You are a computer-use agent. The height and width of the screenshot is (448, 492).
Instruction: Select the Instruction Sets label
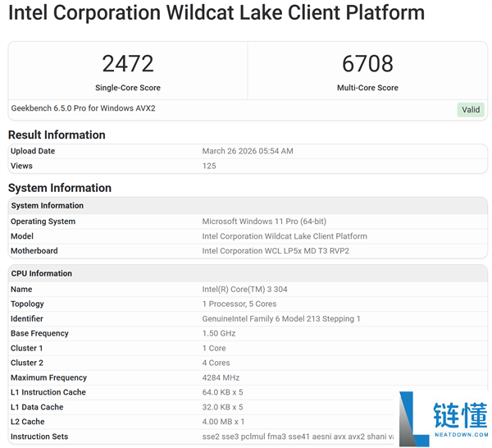(x=39, y=437)
